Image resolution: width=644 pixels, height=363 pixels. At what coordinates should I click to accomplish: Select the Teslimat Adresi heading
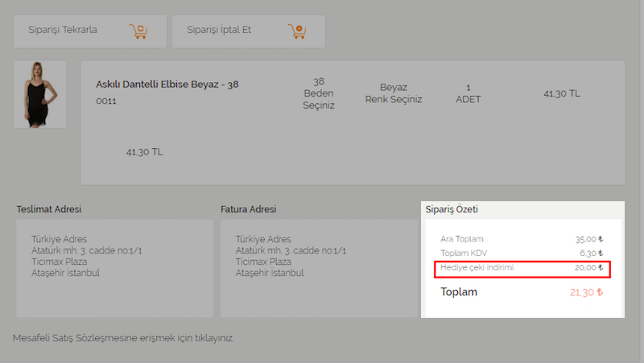coord(49,209)
